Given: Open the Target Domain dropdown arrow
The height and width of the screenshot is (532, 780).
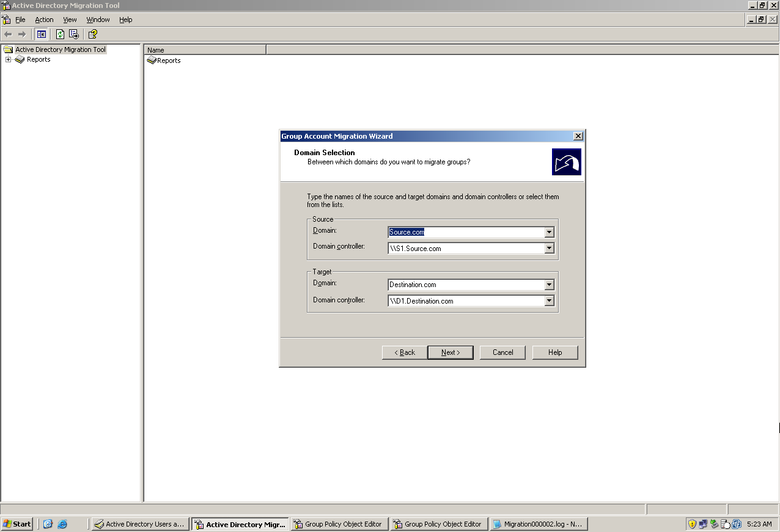Looking at the screenshot, I should pos(549,285).
